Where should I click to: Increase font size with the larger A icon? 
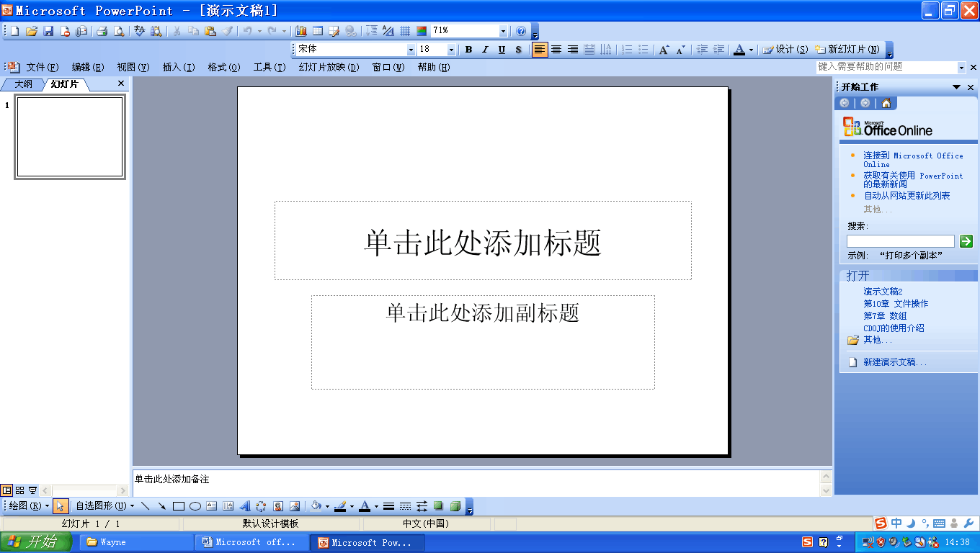pyautogui.click(x=664, y=50)
